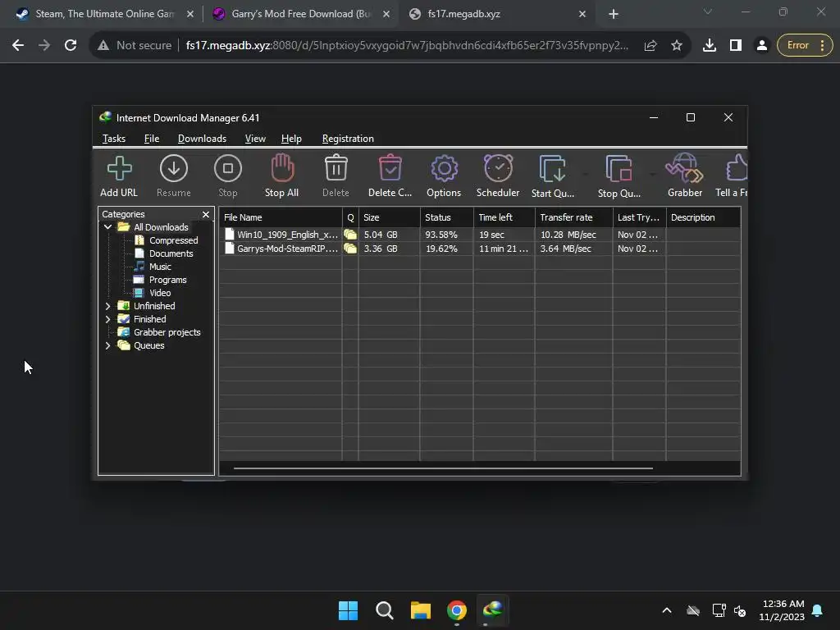Click the Delete trash icon
The height and width of the screenshot is (630, 840).
[336, 168]
